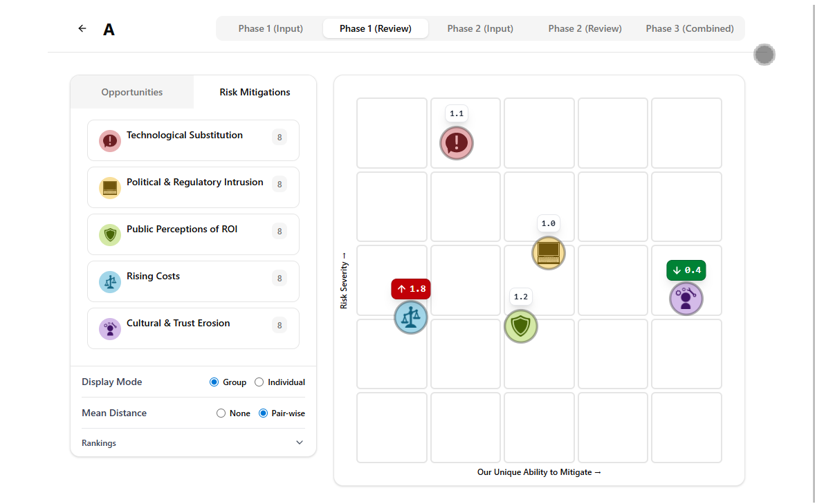Click the blue scales Rising Costs marker

point(411,318)
